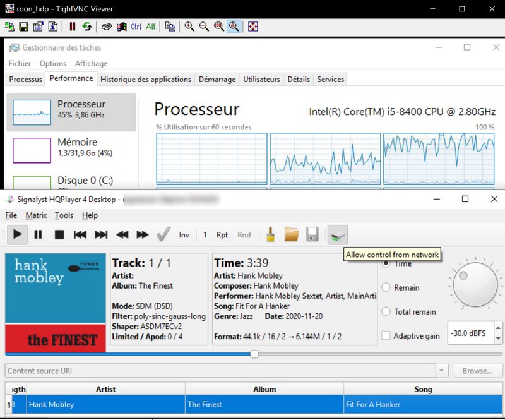Image resolution: width=505 pixels, height=420 pixels.
Task: Select Processeur in the performance sidebar
Action: [71, 112]
